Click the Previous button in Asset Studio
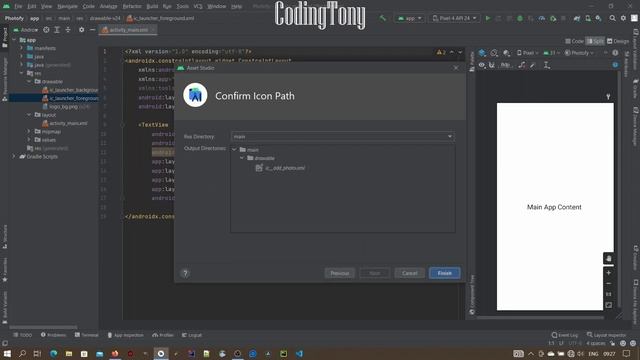 340,273
